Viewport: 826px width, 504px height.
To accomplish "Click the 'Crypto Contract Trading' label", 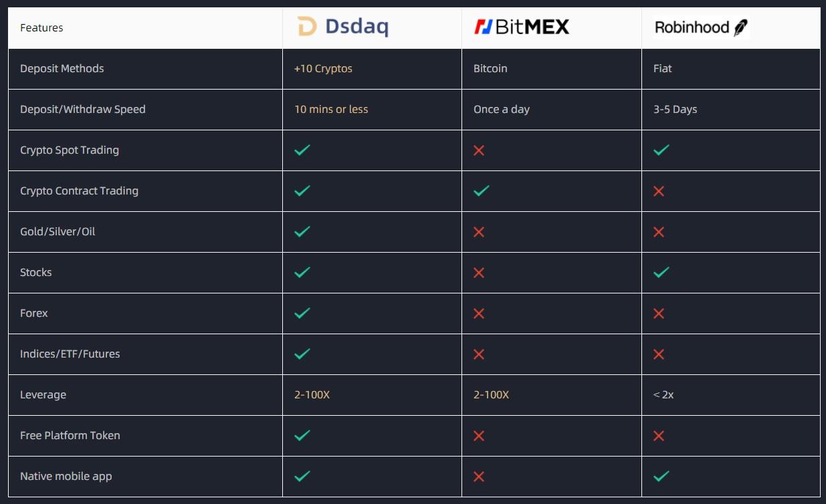I will click(x=80, y=191).
